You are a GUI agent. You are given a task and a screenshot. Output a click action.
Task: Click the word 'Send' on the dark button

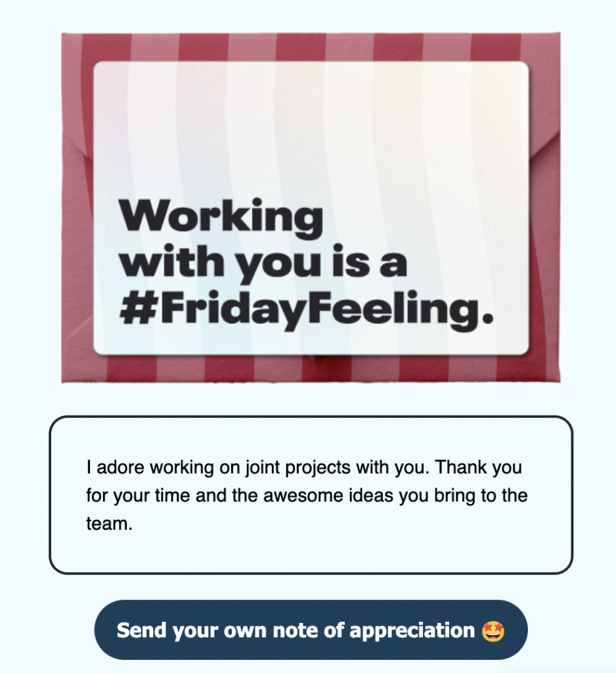point(141,630)
